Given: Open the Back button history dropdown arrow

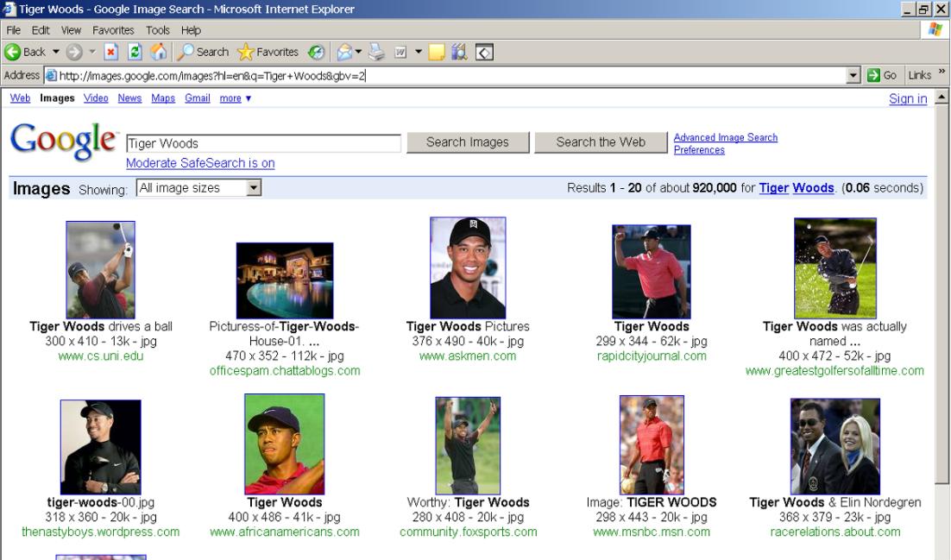Looking at the screenshot, I should (x=56, y=52).
